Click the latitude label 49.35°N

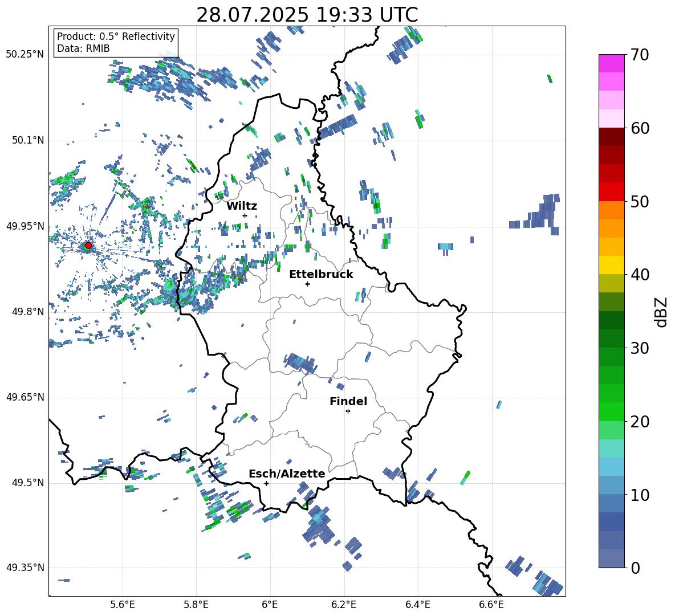pos(25,568)
